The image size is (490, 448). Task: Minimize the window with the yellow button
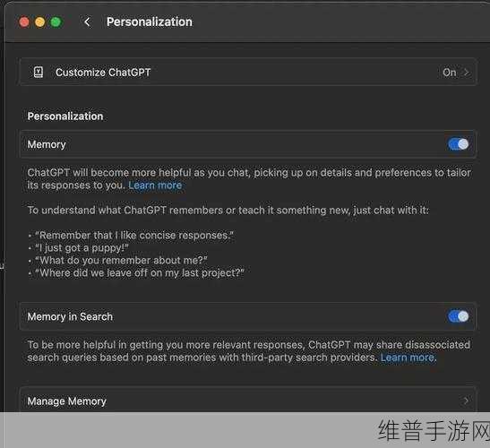(x=40, y=22)
